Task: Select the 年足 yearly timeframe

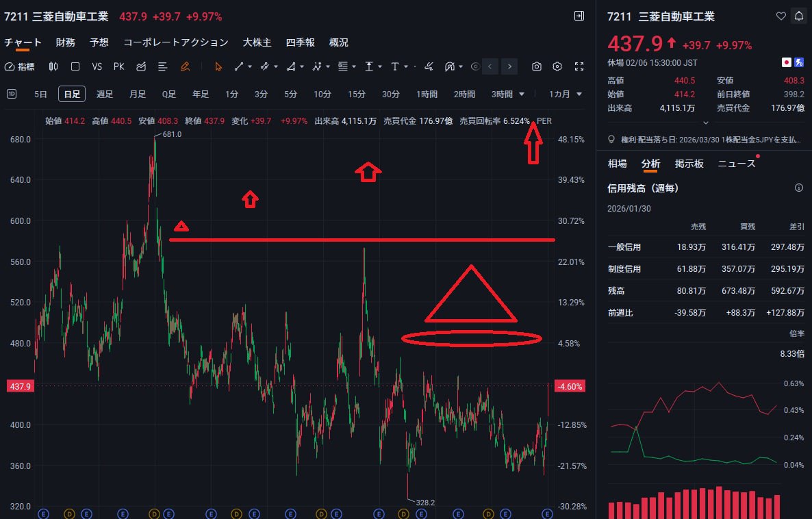Action: click(x=201, y=94)
